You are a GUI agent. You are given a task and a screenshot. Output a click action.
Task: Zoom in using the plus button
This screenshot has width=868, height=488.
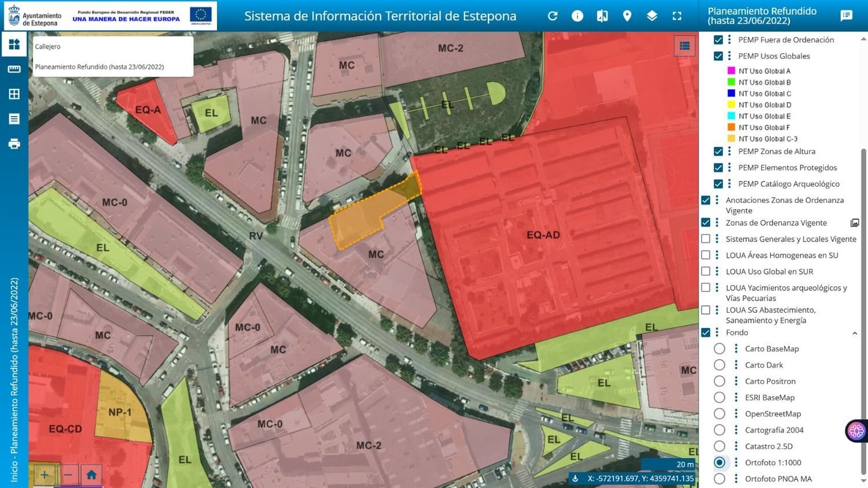pyautogui.click(x=45, y=474)
